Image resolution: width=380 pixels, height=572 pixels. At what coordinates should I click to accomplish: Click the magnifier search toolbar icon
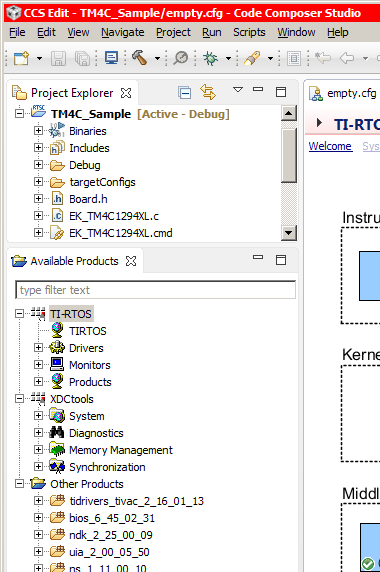(x=181, y=58)
